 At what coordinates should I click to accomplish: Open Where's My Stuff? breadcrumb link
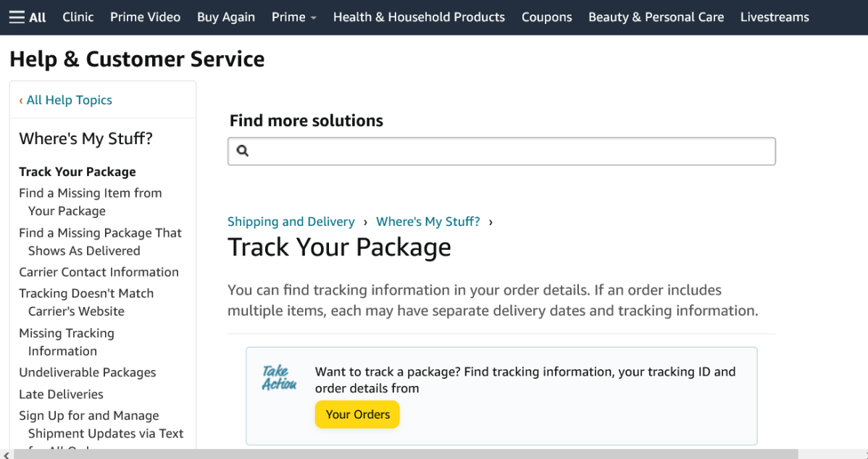pyautogui.click(x=427, y=222)
